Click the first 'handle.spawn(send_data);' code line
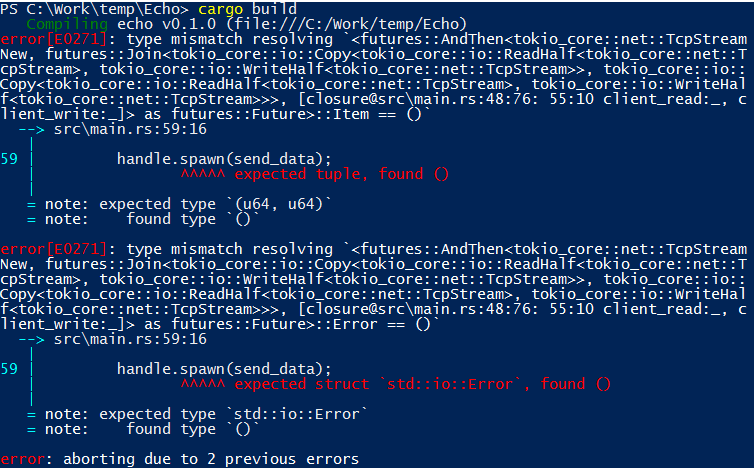Viewport: 754px width, 468px height. 224,159
